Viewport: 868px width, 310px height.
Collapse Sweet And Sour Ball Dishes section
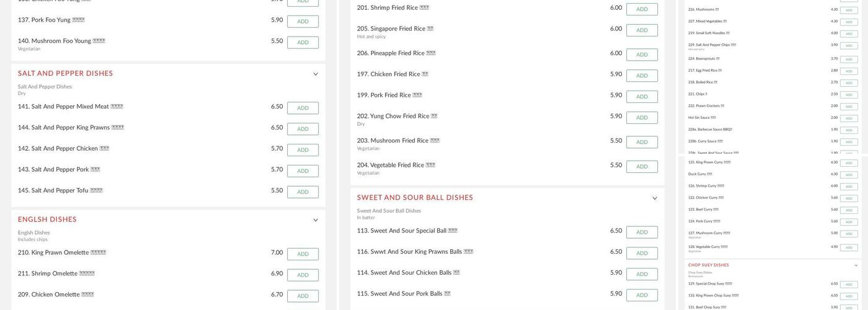[655, 198]
